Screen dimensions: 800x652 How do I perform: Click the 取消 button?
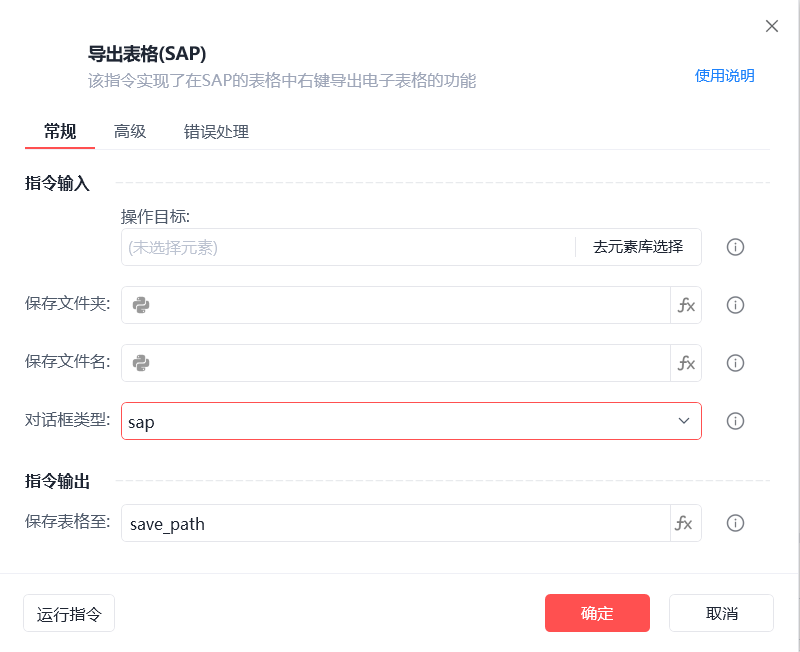[721, 613]
